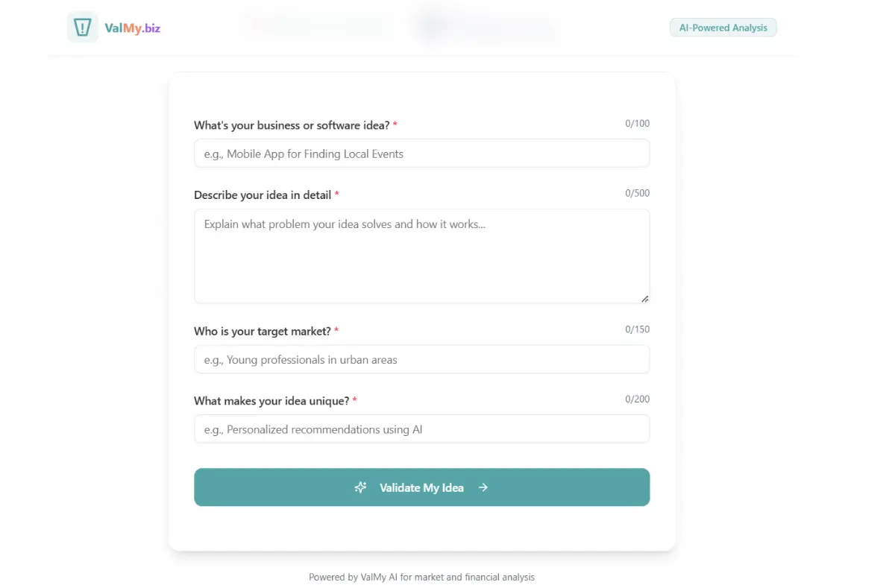Click the "Powered by ValMy AI" footer text
The image size is (895, 588).
tap(421, 577)
